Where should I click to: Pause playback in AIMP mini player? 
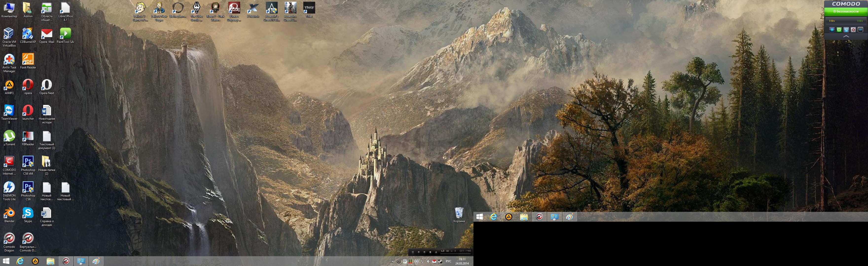pyautogui.click(x=413, y=252)
